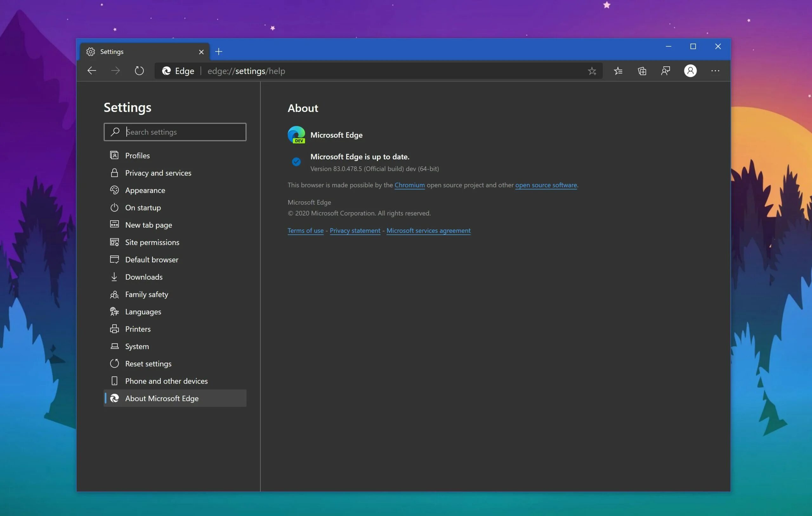Open the Family safety settings
The height and width of the screenshot is (516, 812).
click(x=146, y=294)
